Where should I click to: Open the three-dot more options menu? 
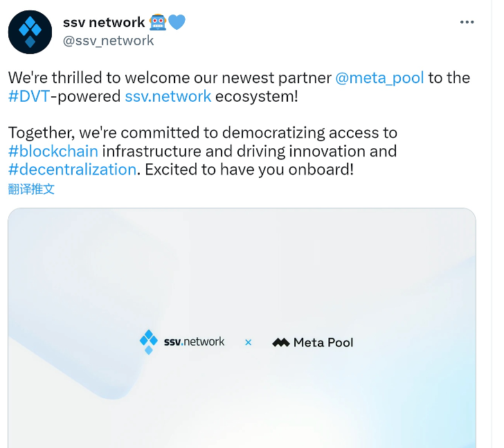[467, 22]
